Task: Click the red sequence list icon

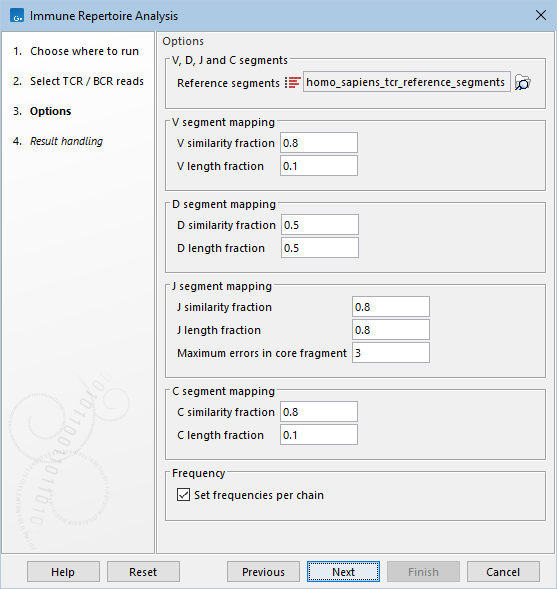Action: [293, 82]
